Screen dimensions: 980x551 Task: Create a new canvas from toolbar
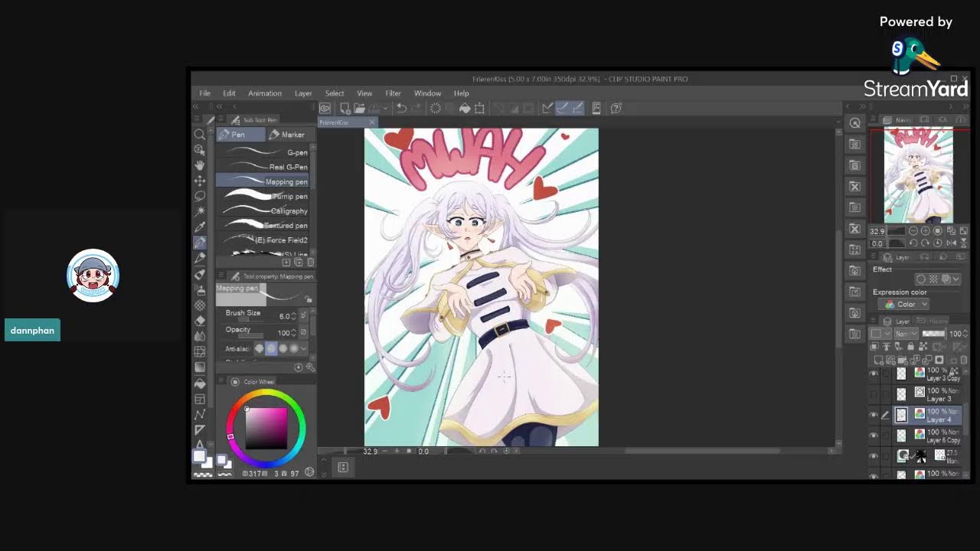345,108
